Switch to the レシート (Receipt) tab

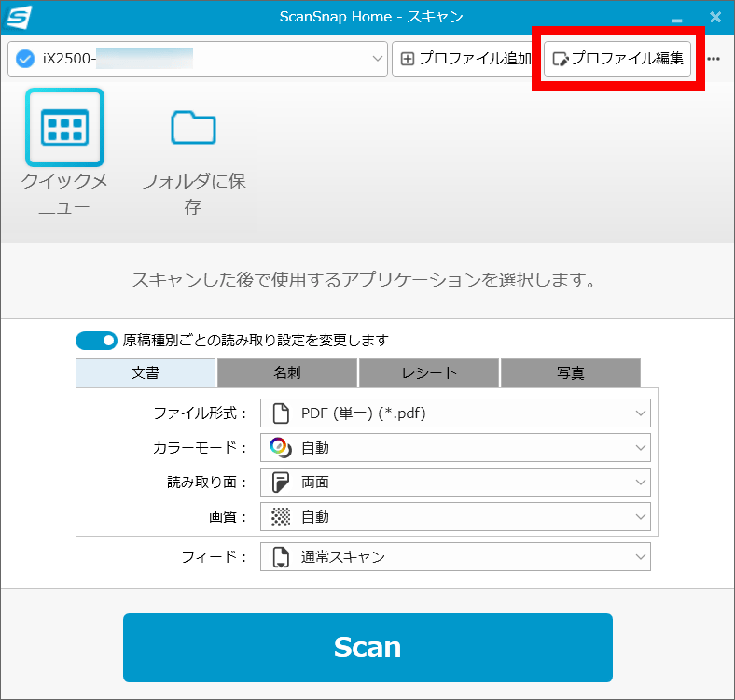(429, 373)
